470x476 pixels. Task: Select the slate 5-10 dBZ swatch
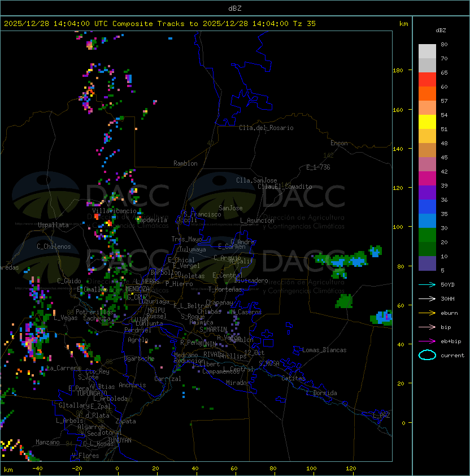tap(427, 263)
